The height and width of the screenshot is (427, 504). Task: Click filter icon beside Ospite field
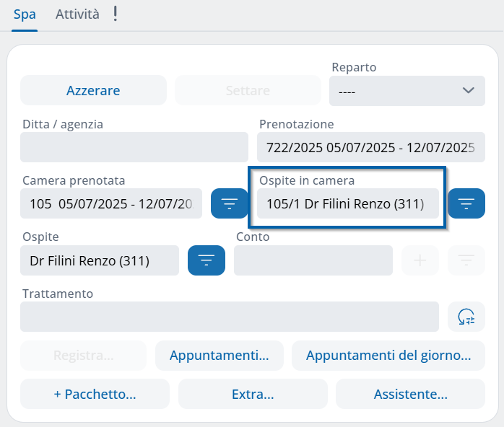[x=207, y=260]
